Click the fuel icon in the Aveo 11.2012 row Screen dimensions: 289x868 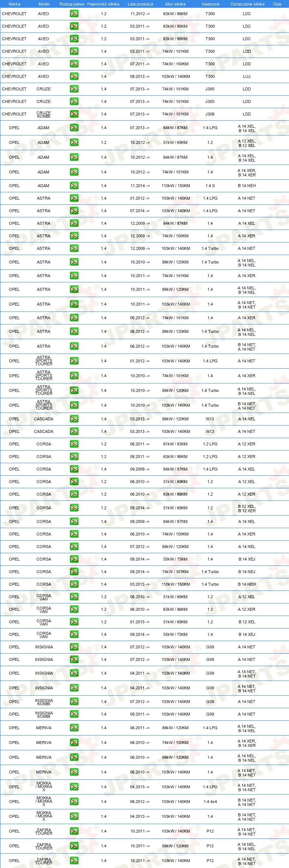pyautogui.click(x=74, y=14)
